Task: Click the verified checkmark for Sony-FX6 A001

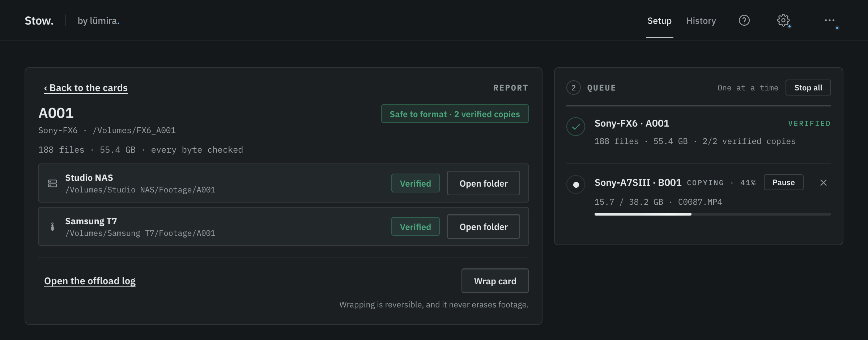Action: pos(576,127)
